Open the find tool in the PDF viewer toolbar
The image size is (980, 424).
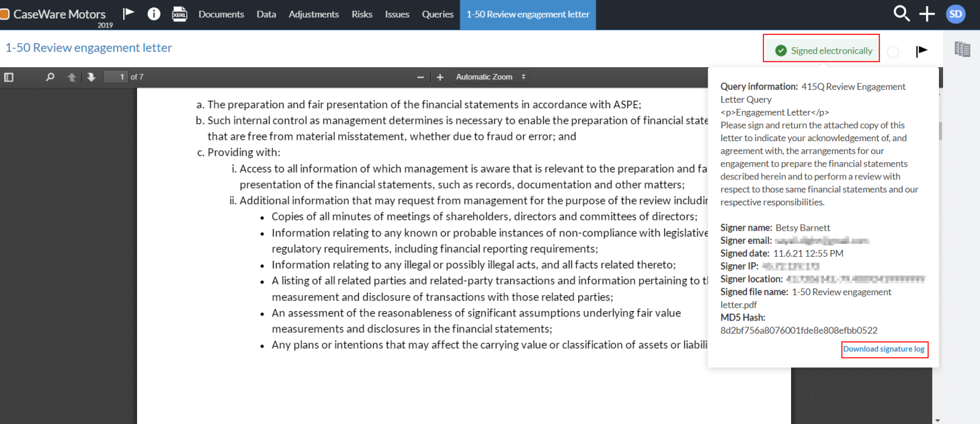tap(49, 77)
